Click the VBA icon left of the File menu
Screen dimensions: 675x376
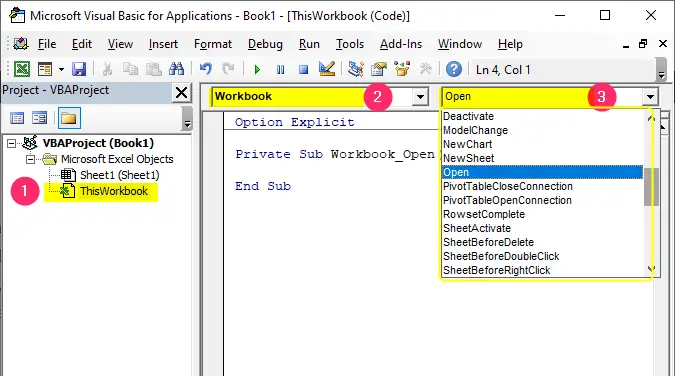[x=21, y=44]
